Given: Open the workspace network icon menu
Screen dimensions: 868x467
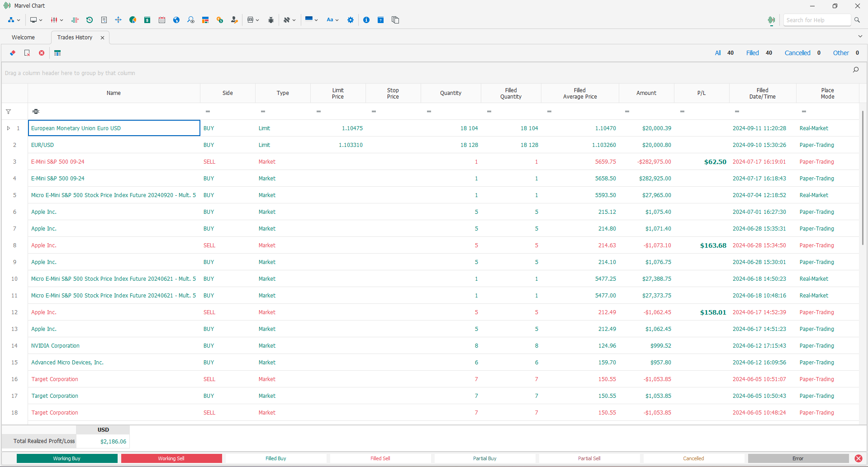Looking at the screenshot, I should tap(11, 20).
